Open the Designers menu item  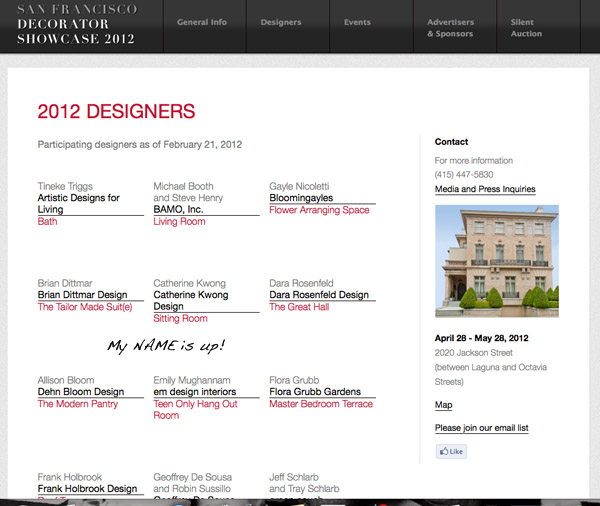[x=281, y=22]
